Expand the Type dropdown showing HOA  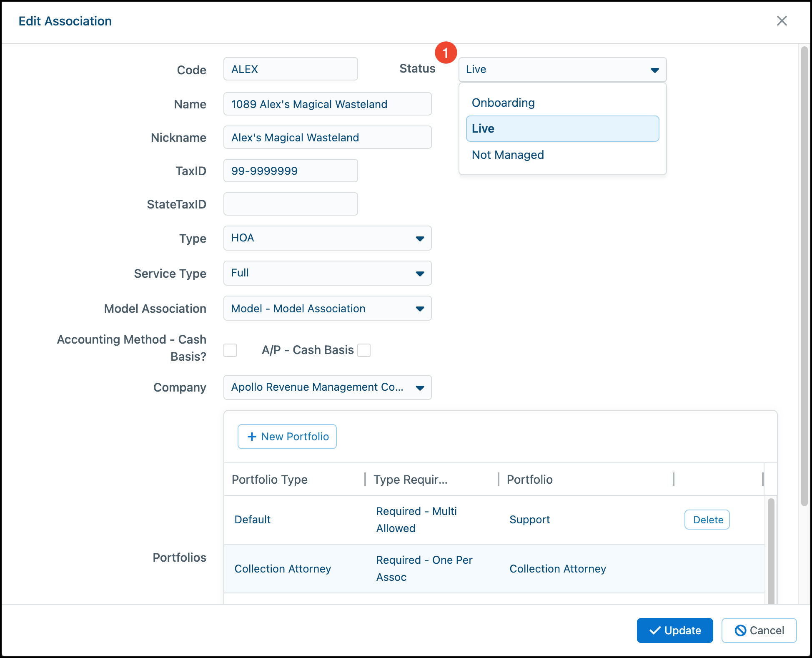[x=327, y=238]
